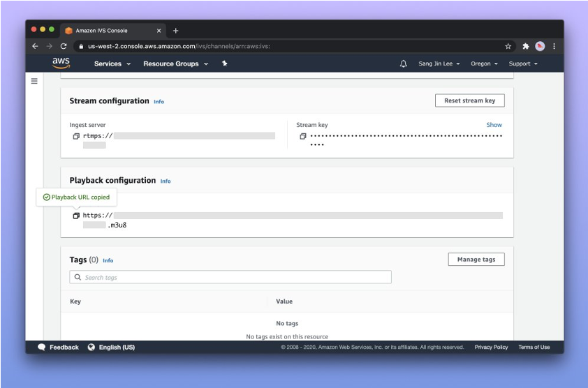Click the Manage tags button

click(476, 260)
